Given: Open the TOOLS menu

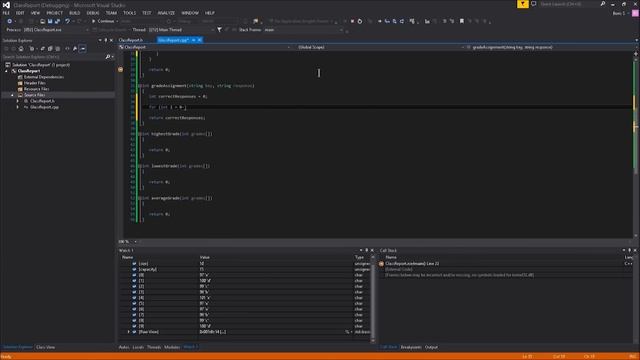Looking at the screenshot, I should pos(129,13).
